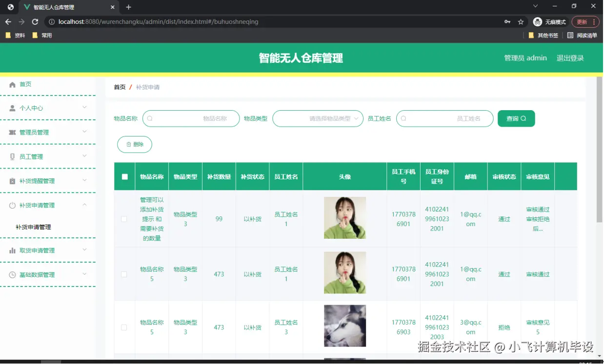Open the 常用 bookmark folder
604x364 pixels.
tap(42, 36)
